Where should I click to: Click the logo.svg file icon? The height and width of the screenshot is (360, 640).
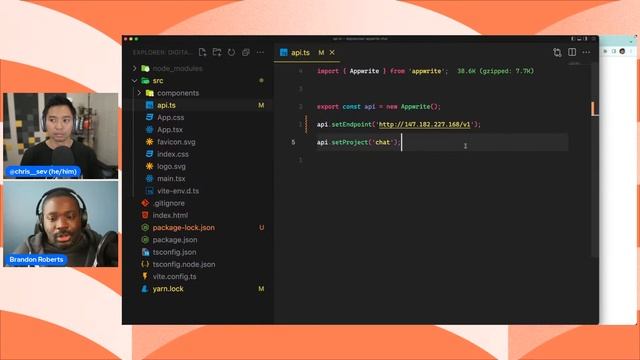coord(149,166)
